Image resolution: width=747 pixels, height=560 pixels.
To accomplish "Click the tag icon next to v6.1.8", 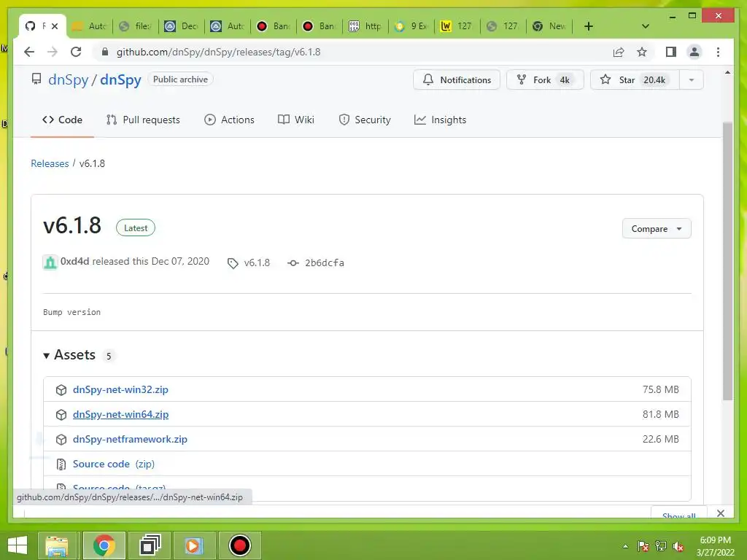I will point(233,262).
